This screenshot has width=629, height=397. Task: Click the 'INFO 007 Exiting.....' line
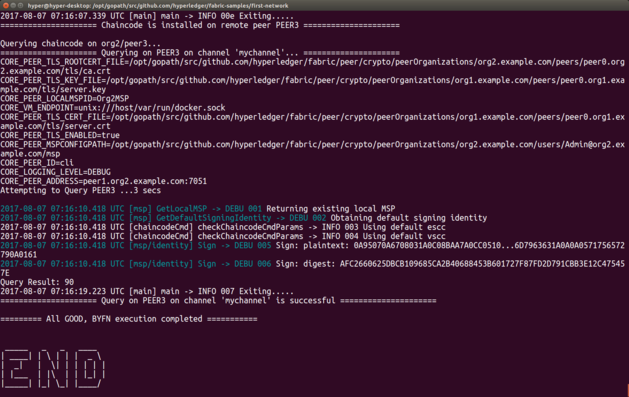coord(147,291)
